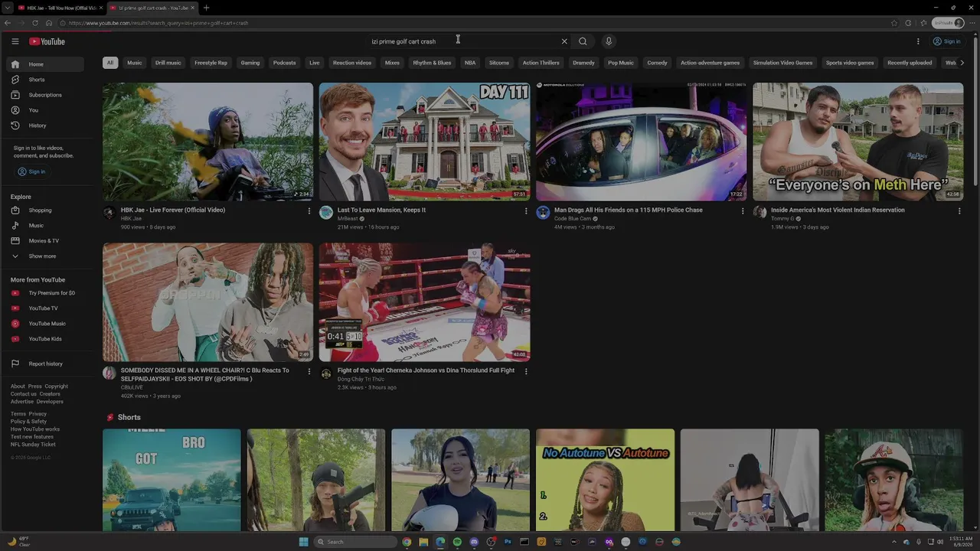
Task: Close the golf cart crash browser tab
Action: point(192,8)
